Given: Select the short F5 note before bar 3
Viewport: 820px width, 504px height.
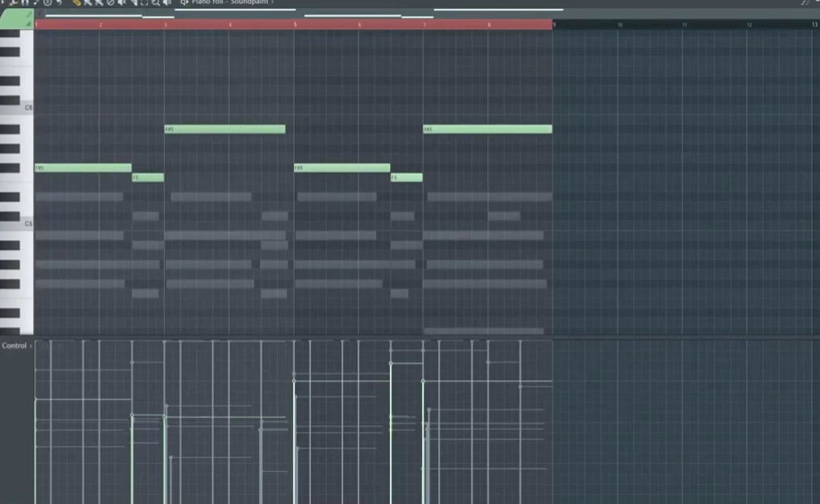Looking at the screenshot, I should click(x=148, y=178).
